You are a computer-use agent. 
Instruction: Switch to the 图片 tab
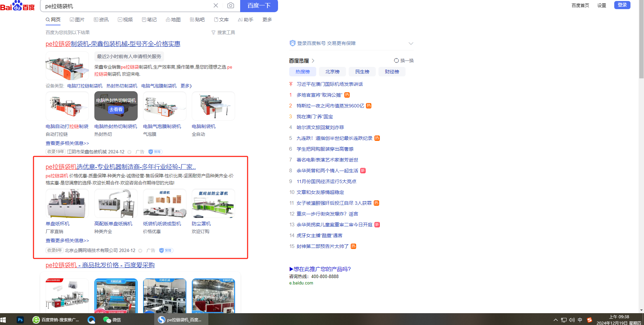tap(77, 20)
